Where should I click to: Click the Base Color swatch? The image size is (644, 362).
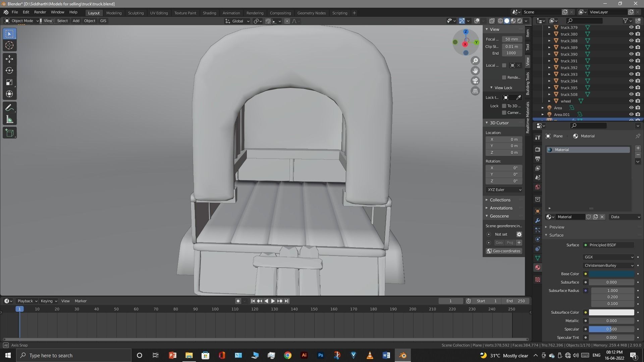point(611,274)
